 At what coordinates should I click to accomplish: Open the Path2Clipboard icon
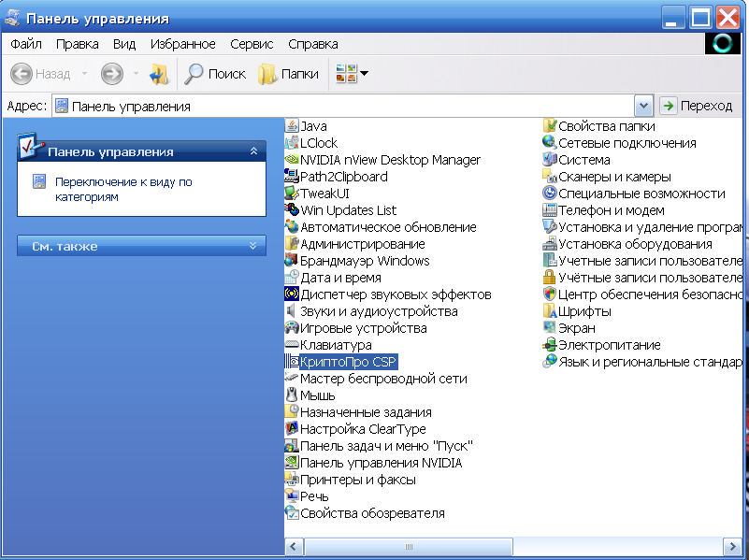[x=292, y=177]
